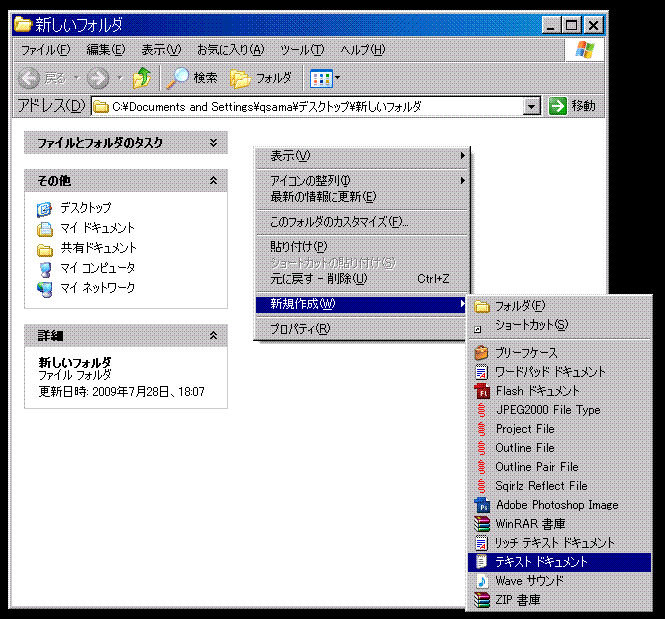Create new Folder (フォルダ) from submenu

[559, 306]
